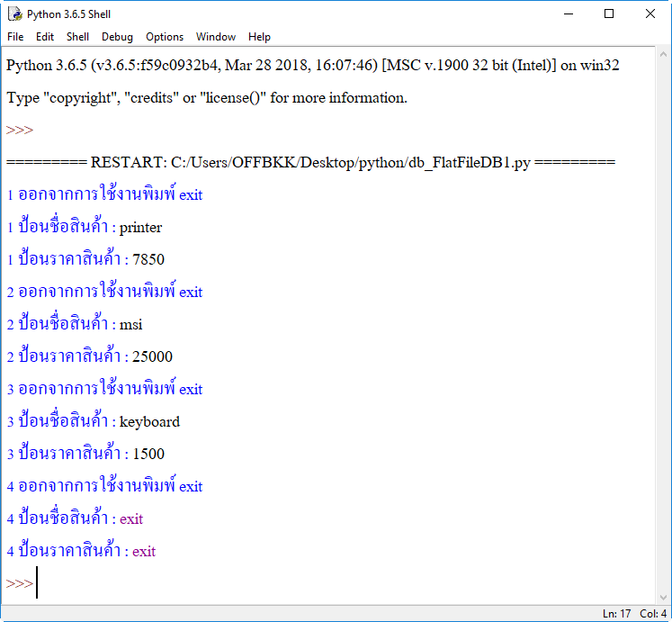The width and height of the screenshot is (672, 622).
Task: Open the Options menu
Action: pyautogui.click(x=165, y=37)
